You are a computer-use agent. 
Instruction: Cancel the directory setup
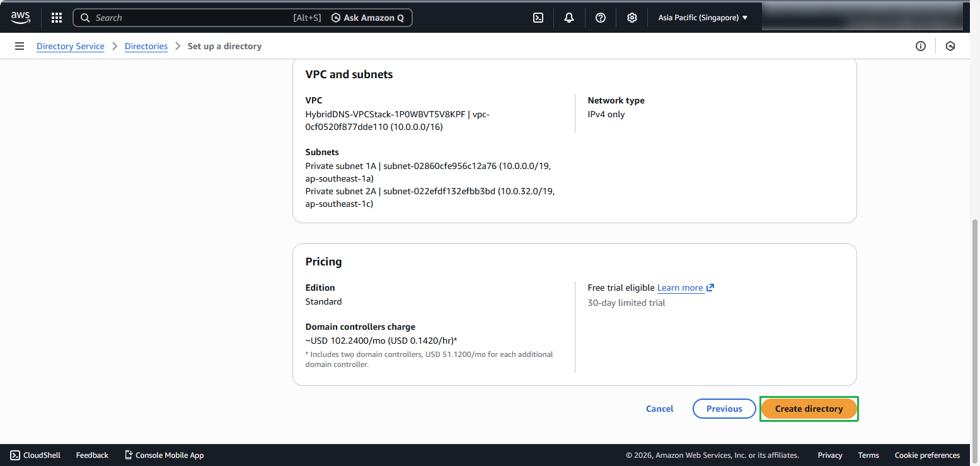tap(660, 409)
